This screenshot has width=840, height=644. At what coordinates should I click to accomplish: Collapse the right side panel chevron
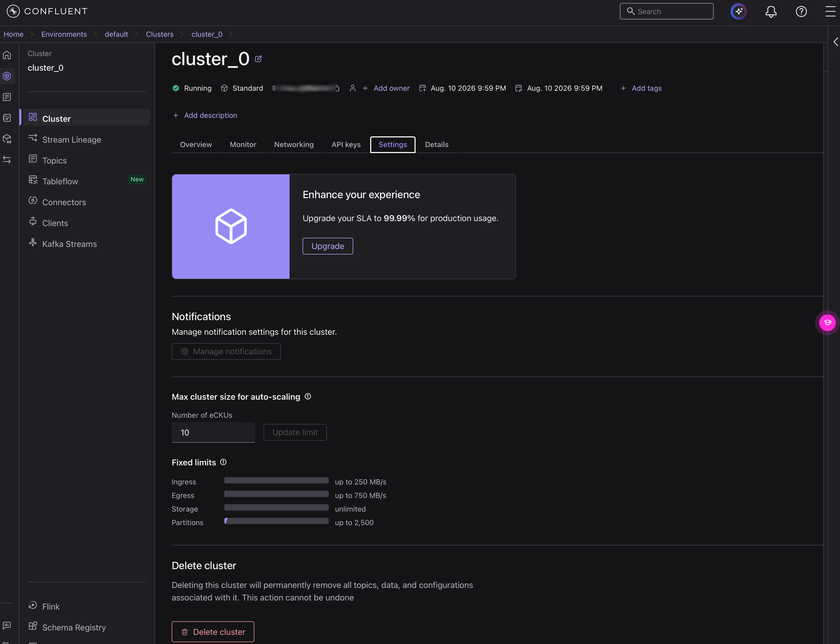(x=836, y=42)
